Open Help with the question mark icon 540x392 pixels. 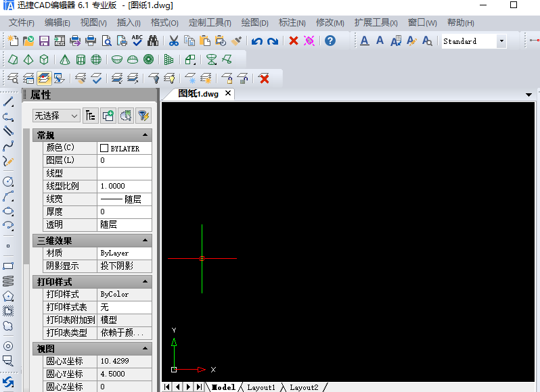[330, 41]
